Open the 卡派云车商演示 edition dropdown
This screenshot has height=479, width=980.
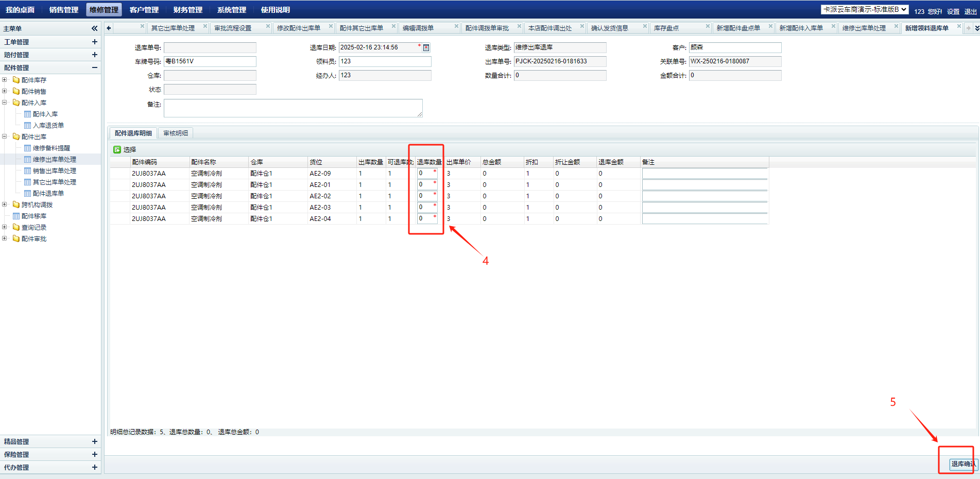(865, 10)
